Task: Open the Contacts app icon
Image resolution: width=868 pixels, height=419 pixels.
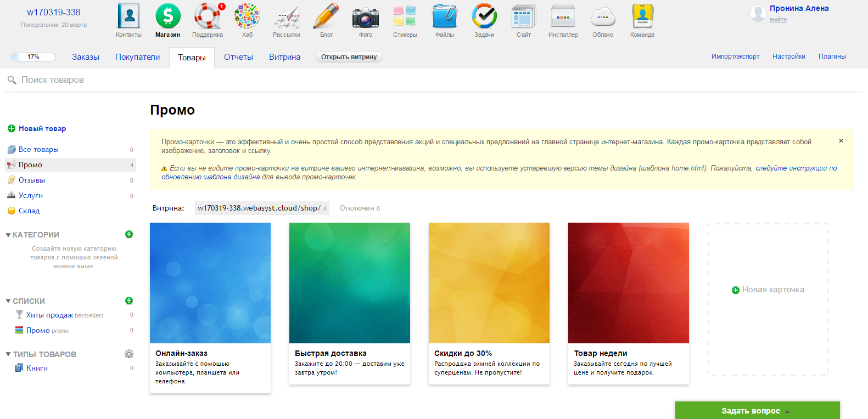Action: (x=128, y=16)
